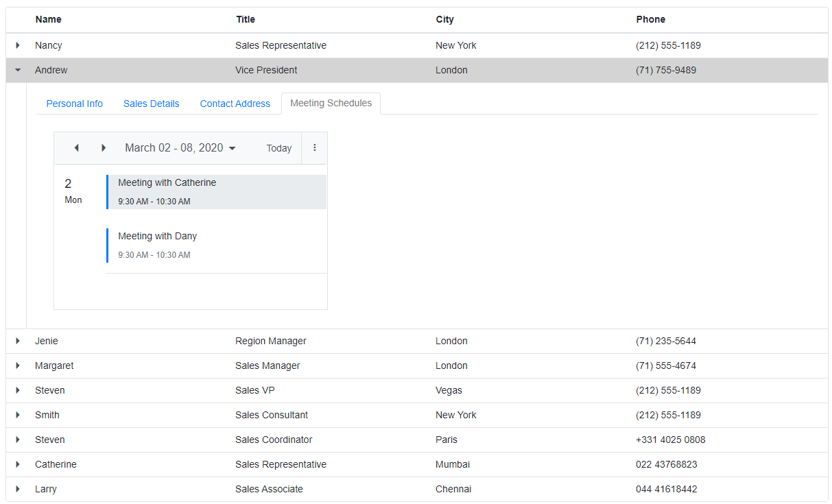The image size is (832, 504).
Task: Select the Contact Address tab
Action: [x=235, y=104]
